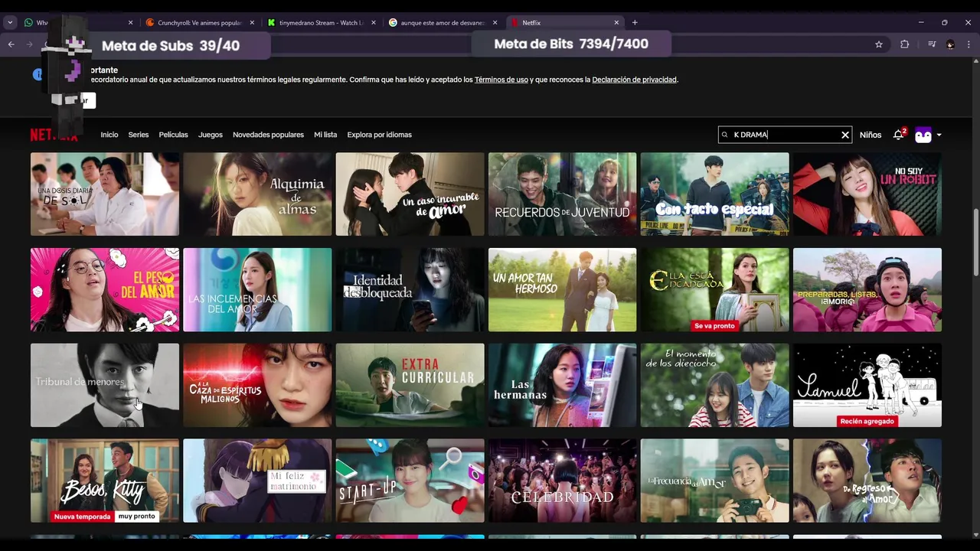Viewport: 980px width, 551px height.
Task: Go back in browser history
Action: [11, 44]
